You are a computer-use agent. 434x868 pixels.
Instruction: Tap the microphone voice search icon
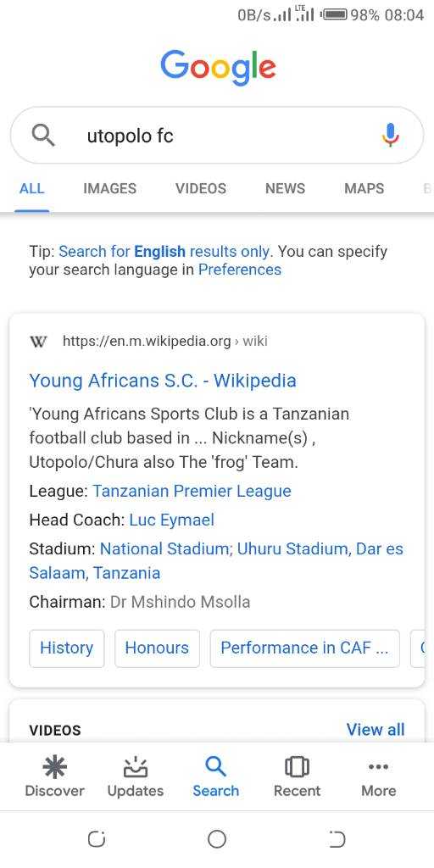pos(390,135)
